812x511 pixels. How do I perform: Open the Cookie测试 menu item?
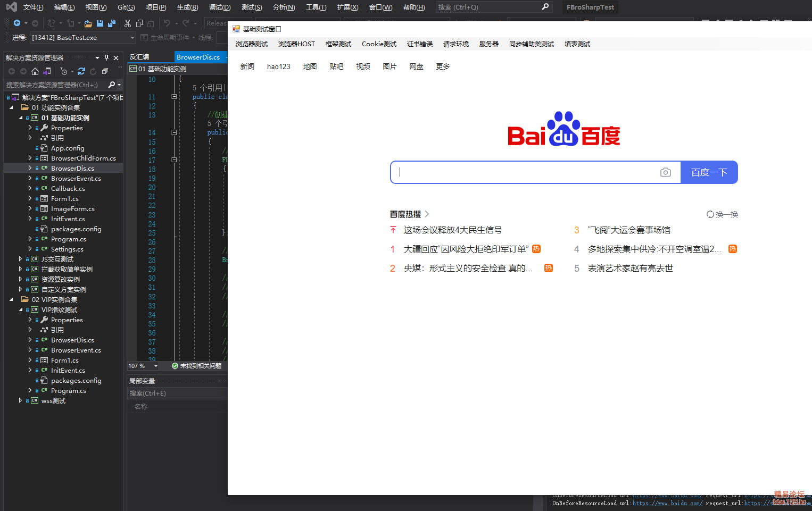tap(379, 44)
